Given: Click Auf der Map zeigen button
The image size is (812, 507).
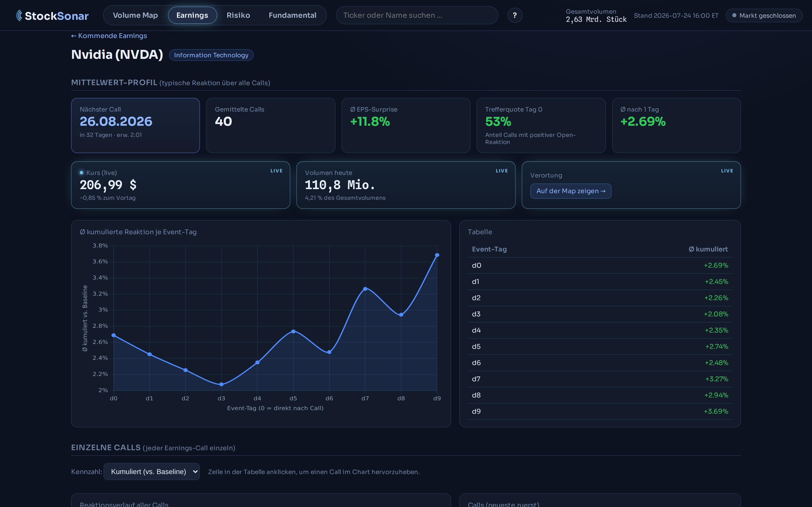Looking at the screenshot, I should pos(570,191).
